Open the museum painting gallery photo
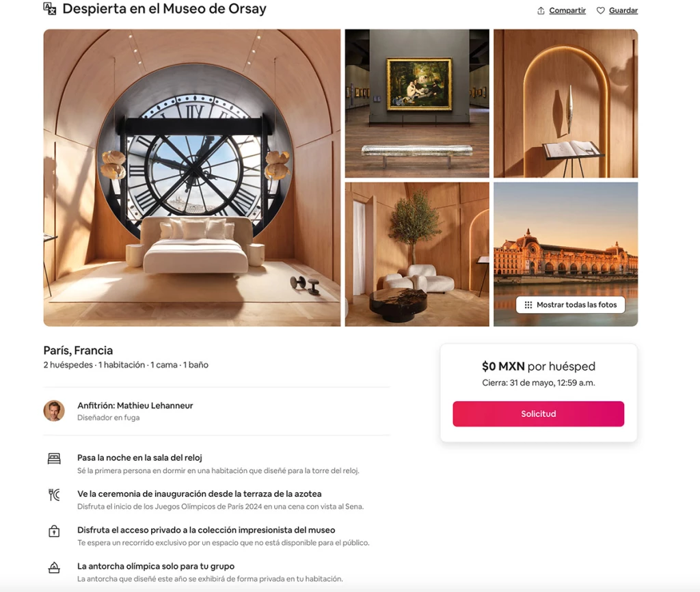Viewport: 700px width, 592px height. coord(417,104)
